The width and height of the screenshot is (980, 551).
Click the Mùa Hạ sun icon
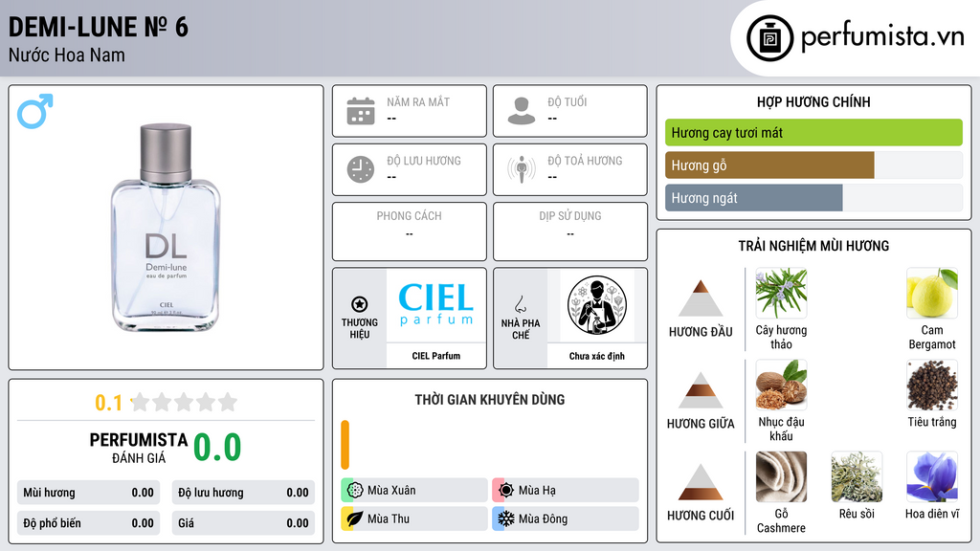pos(506,490)
